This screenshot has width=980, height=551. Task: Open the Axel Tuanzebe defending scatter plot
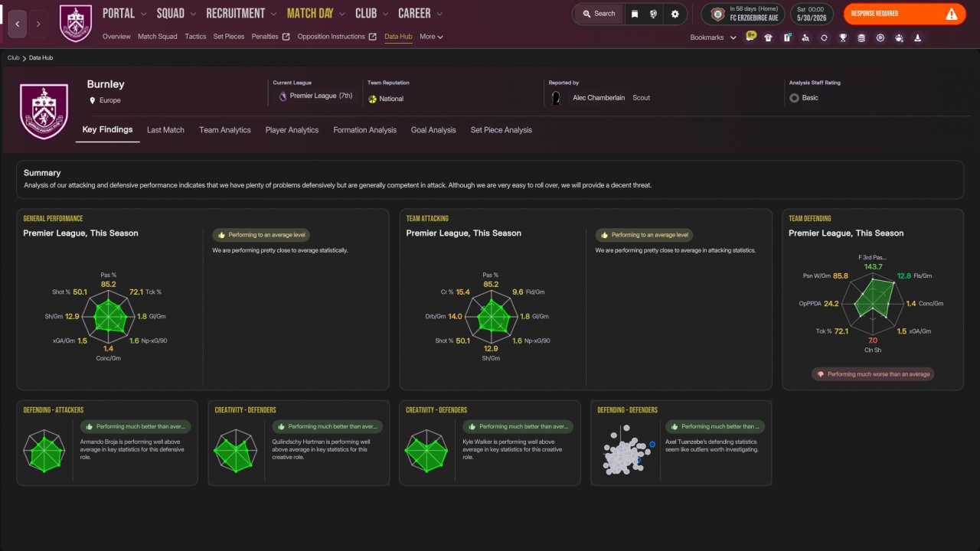(x=628, y=451)
